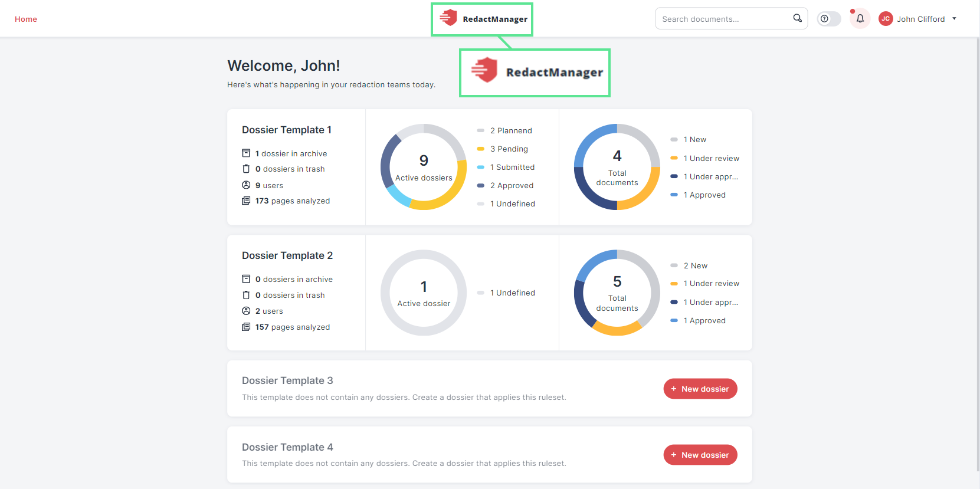
Task: Click users icon beside '9 users'
Action: (246, 185)
